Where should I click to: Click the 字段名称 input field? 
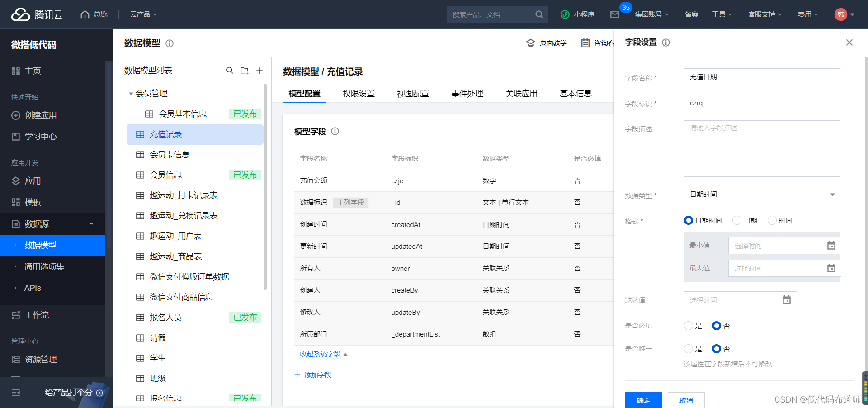(762, 77)
